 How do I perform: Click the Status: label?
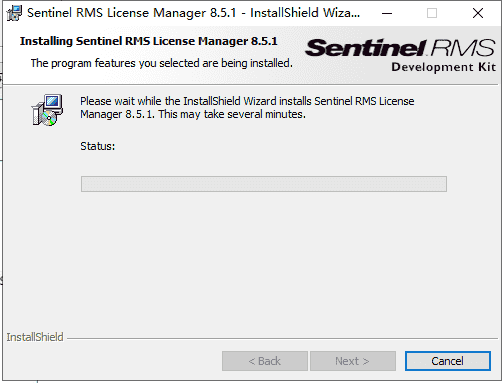coord(97,146)
